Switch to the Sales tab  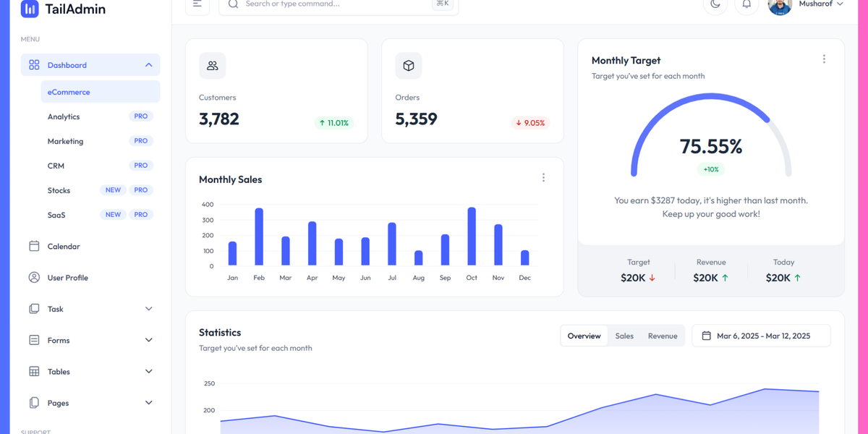tap(624, 335)
